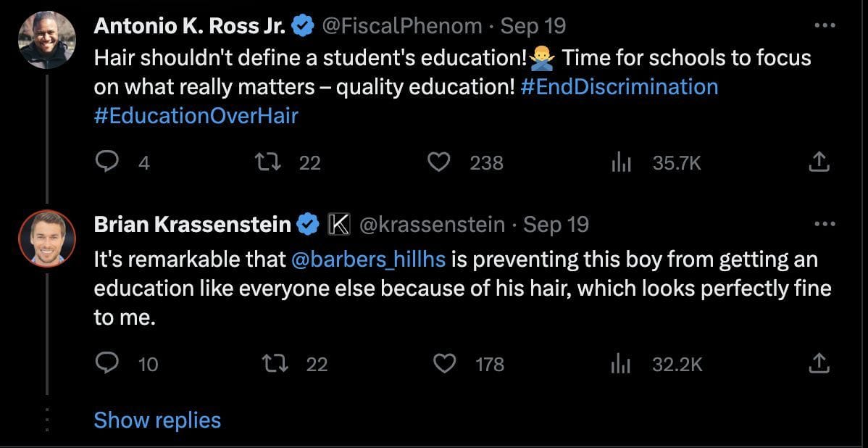Click the K affiliation badge beside Brian's name
Image resolution: width=868 pixels, height=448 pixels.
[x=338, y=225]
